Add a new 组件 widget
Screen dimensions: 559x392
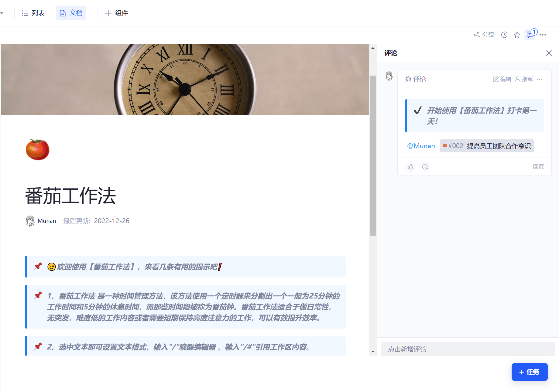[116, 13]
